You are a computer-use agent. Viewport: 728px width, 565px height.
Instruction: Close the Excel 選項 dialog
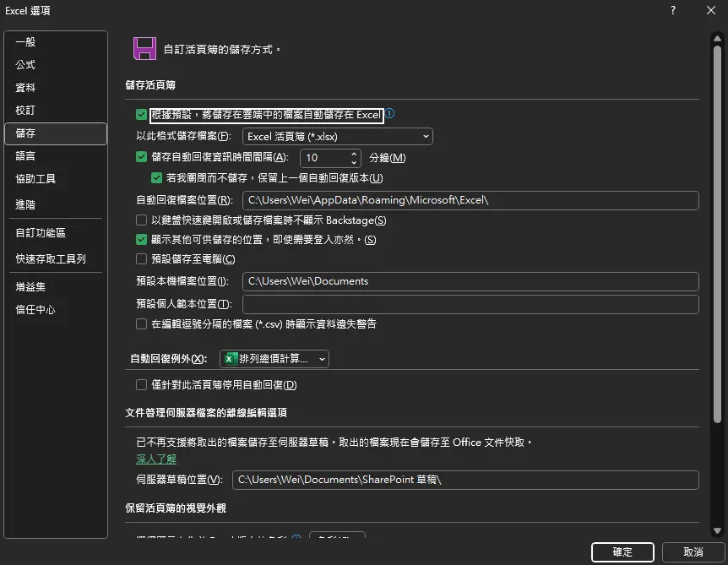click(711, 10)
